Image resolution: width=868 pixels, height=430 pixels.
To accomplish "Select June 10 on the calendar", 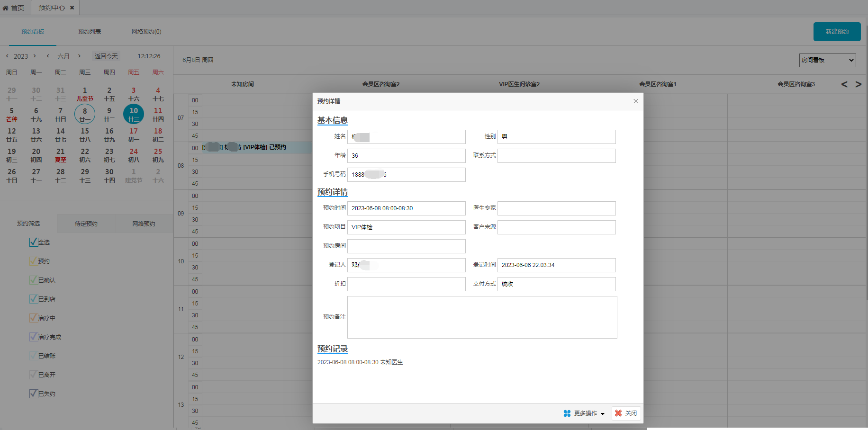I will pos(134,114).
